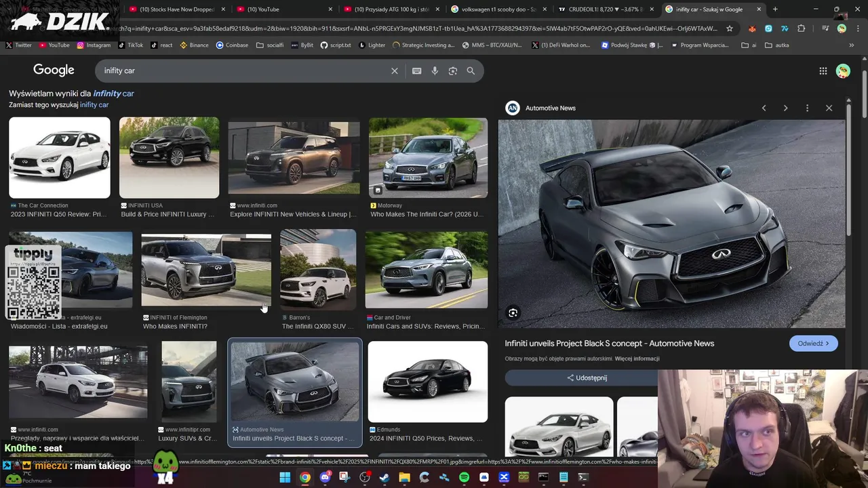Expand the autka bookmarks folder
The image size is (868, 488).
coord(776,45)
